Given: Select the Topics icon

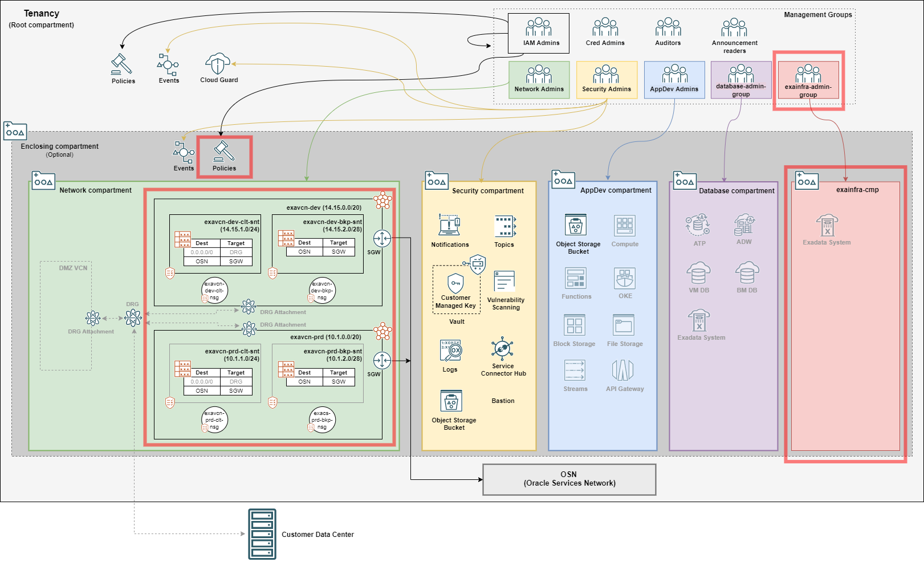Looking at the screenshot, I should pyautogui.click(x=505, y=226).
